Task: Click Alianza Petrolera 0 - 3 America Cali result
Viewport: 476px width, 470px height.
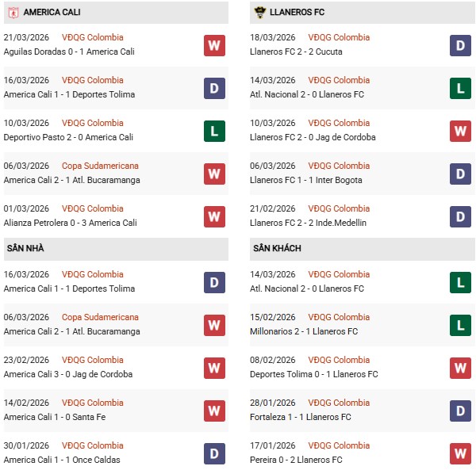Action: point(70,223)
